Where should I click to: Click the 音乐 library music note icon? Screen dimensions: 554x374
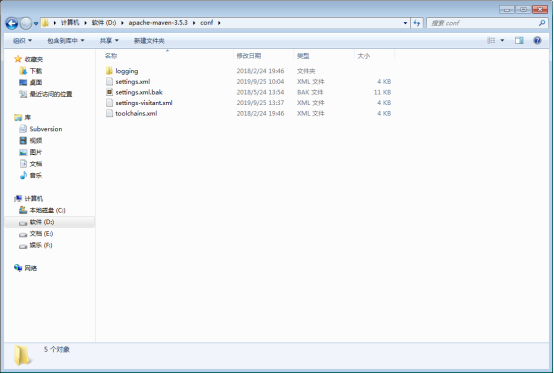(x=23, y=175)
